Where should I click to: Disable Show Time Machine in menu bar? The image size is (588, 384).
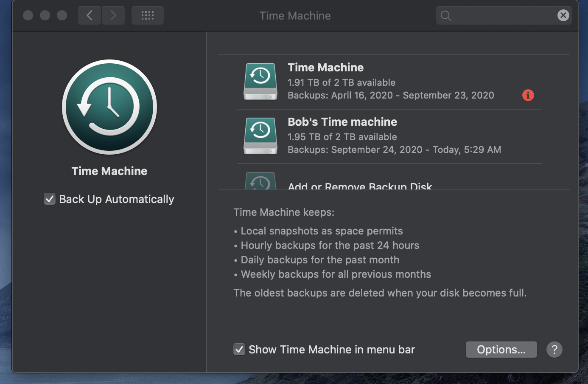(239, 350)
